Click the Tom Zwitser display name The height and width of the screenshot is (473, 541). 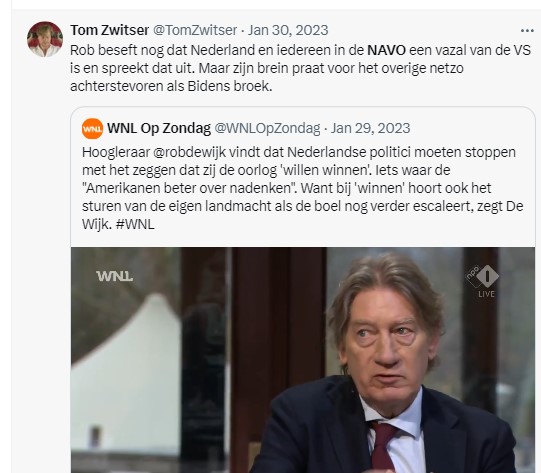click(x=109, y=30)
